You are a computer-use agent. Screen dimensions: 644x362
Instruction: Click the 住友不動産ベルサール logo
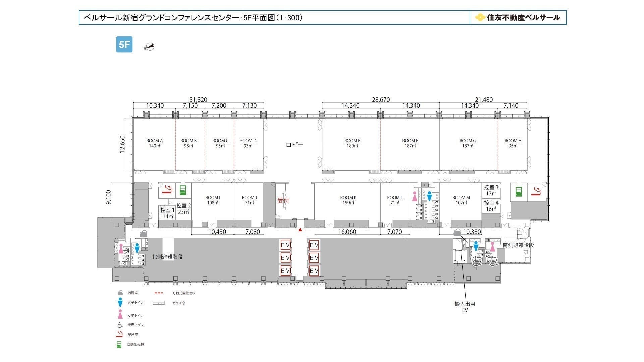click(518, 17)
